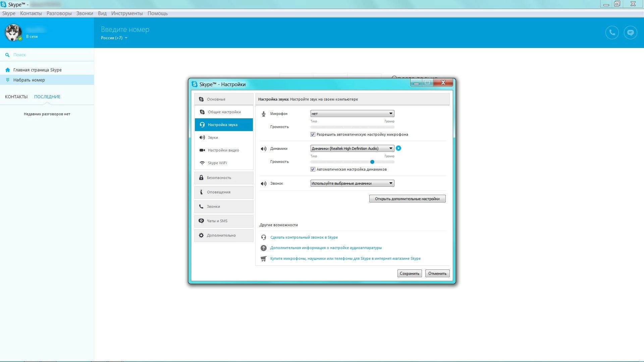Toggle Автоматическая настройка динамиков checkbox
644x362 pixels.
pos(313,169)
